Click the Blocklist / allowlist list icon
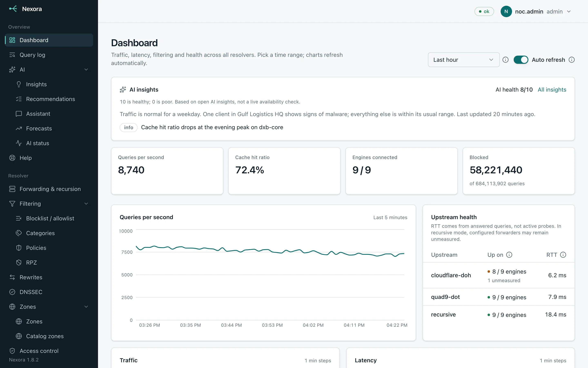The width and height of the screenshot is (588, 368). click(19, 219)
